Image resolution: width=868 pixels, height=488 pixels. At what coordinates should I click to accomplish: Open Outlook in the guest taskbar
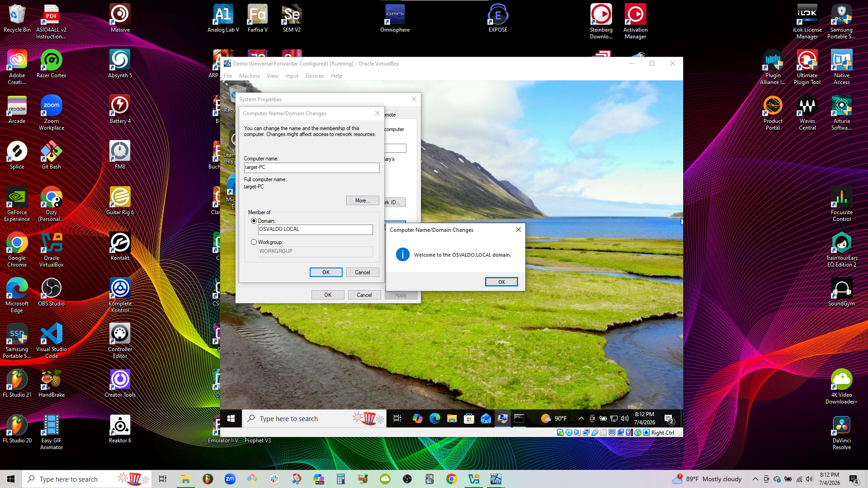[x=486, y=419]
